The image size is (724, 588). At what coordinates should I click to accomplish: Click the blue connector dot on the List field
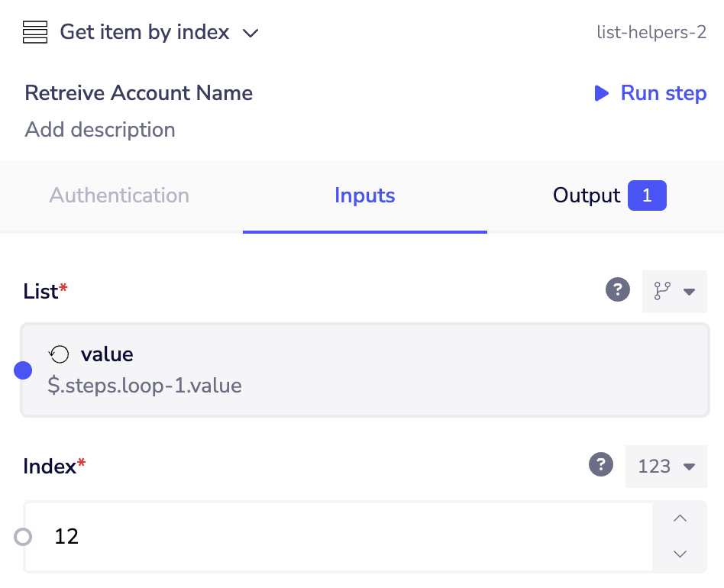click(x=23, y=370)
